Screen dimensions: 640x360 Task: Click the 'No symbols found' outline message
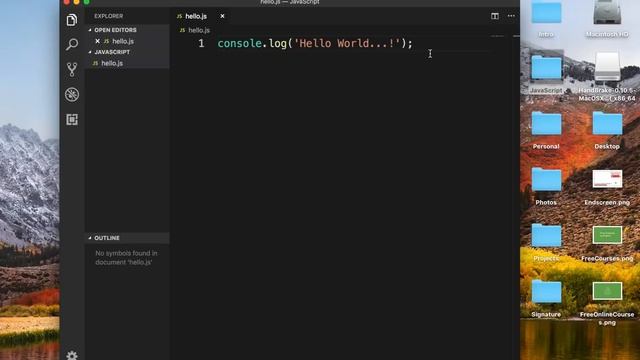(126, 258)
